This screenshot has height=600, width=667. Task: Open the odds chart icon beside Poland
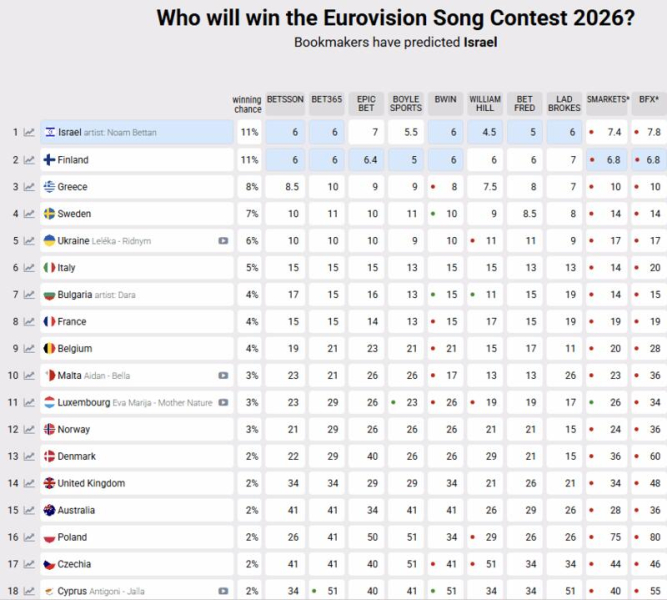pyautogui.click(x=29, y=538)
